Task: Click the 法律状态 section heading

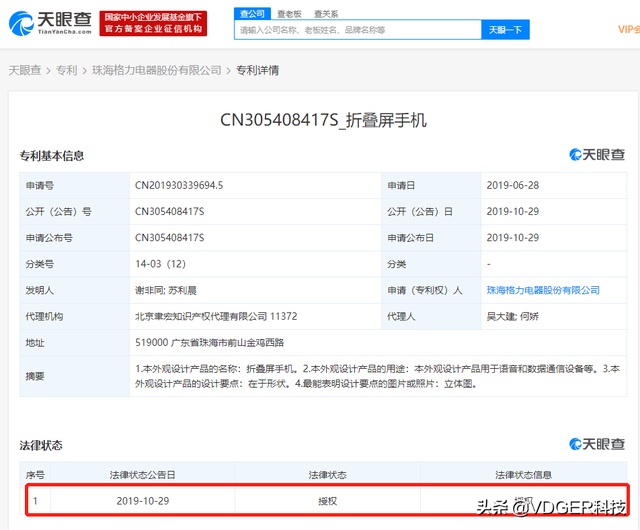Action: (x=41, y=445)
